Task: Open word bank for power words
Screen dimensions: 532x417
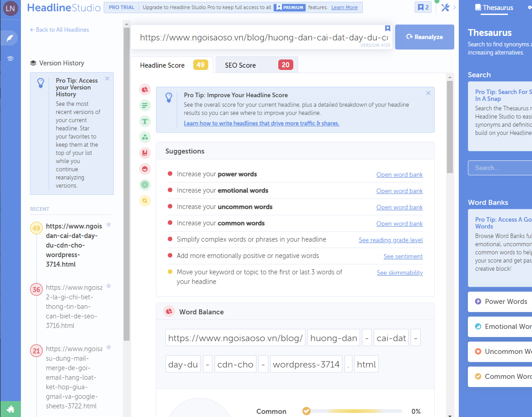Action: point(399,174)
